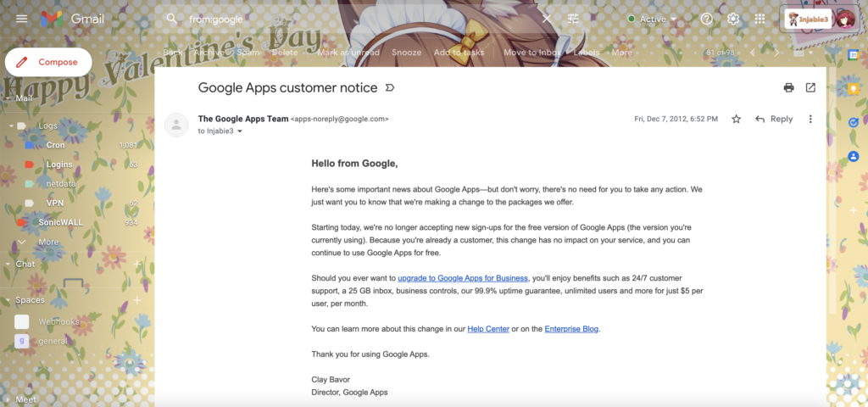868x407 pixels.
Task: Open Support help icon
Action: (706, 19)
